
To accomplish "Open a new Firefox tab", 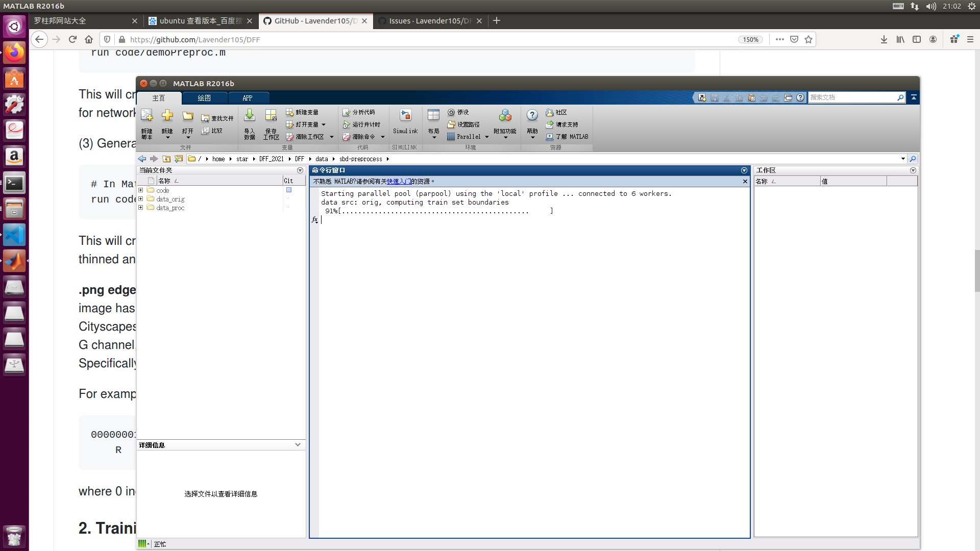I will coord(497,21).
